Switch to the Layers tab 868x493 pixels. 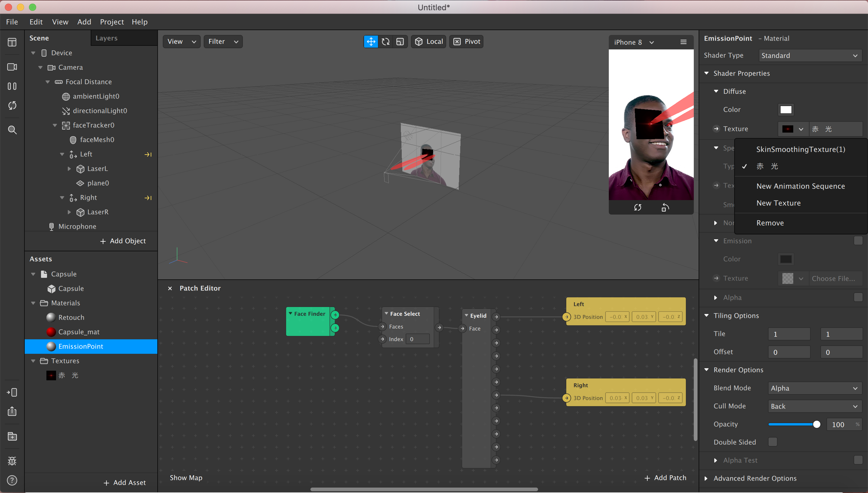click(106, 38)
